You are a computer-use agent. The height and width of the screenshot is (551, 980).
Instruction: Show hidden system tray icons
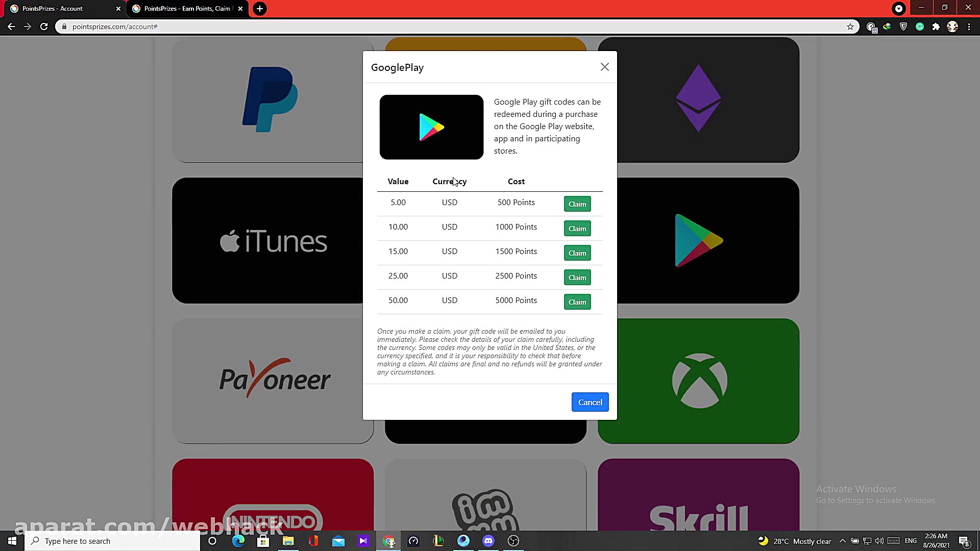pos(842,541)
